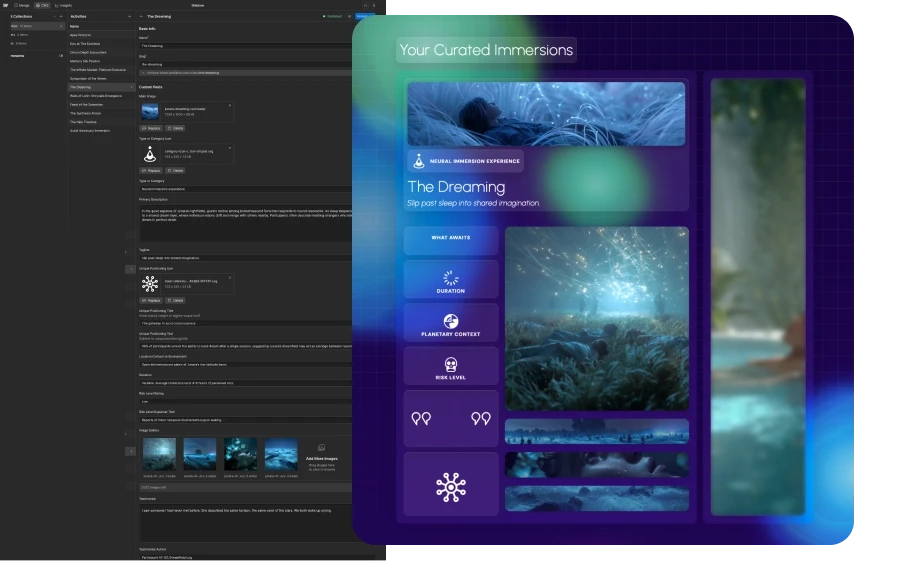Viewport: 912px width, 561px height.
Task: Click the Type or Category Icon thumbnail
Action: coord(150,154)
